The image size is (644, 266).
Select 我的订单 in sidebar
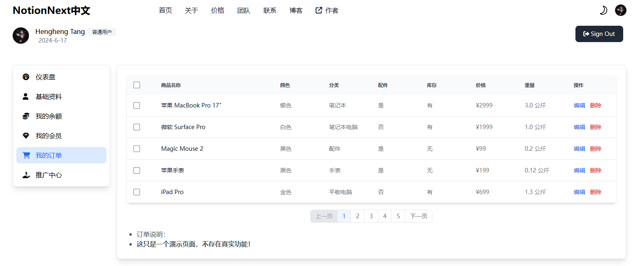click(x=61, y=155)
